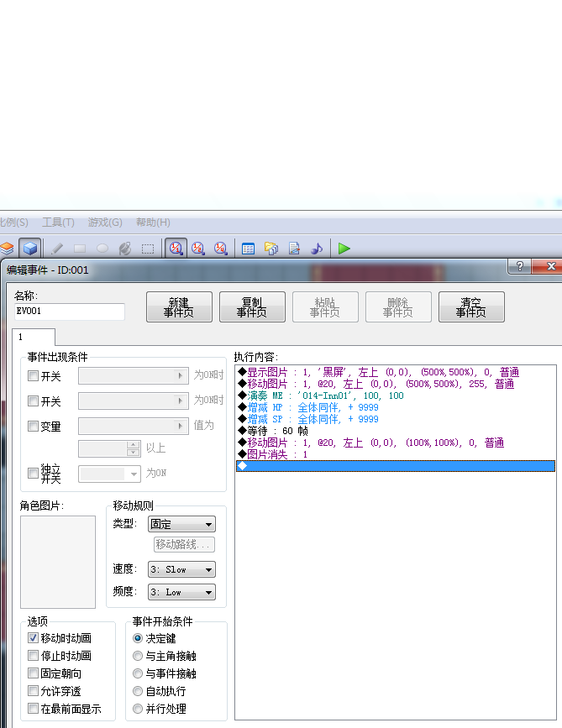Select the 与事件接触 trigger radio button

(x=138, y=673)
